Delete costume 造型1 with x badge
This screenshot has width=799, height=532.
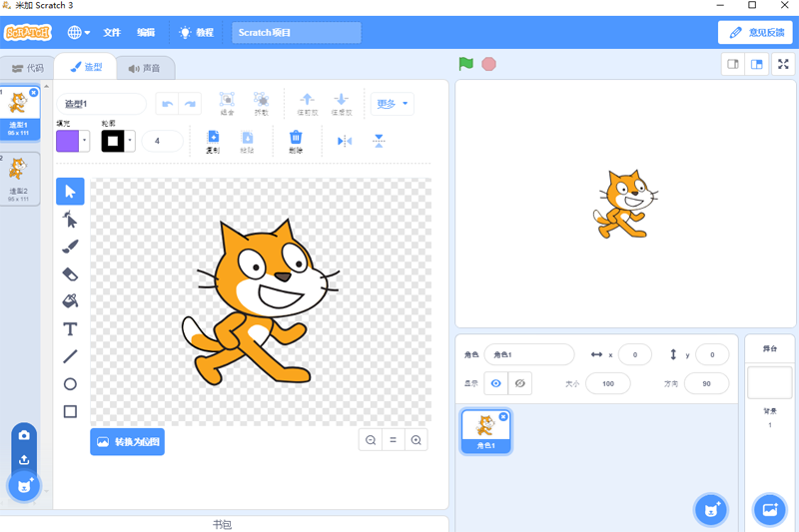pos(34,92)
